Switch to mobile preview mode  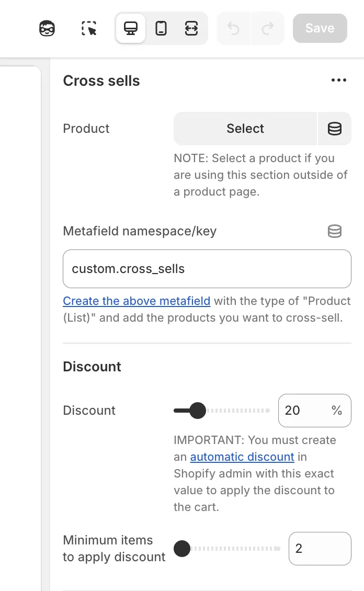[x=161, y=28]
